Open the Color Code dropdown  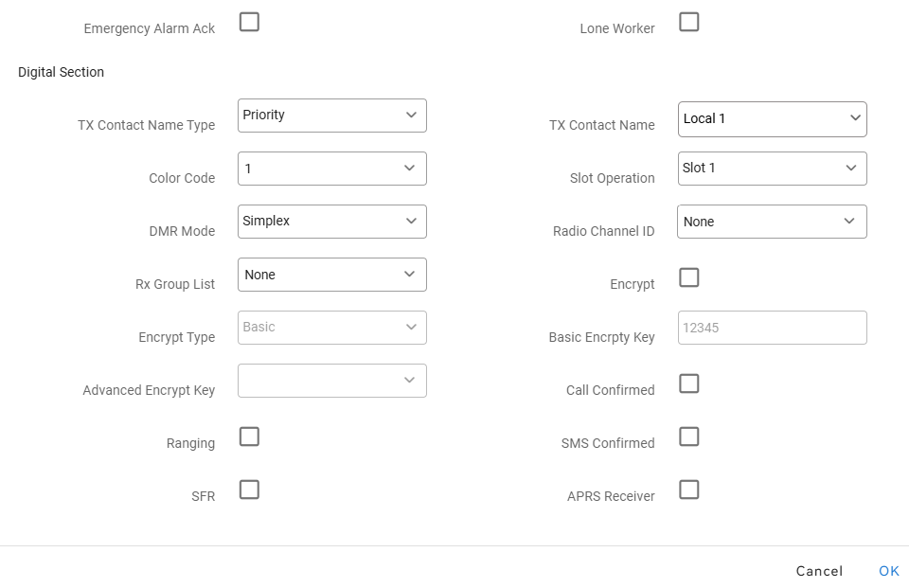click(x=331, y=169)
